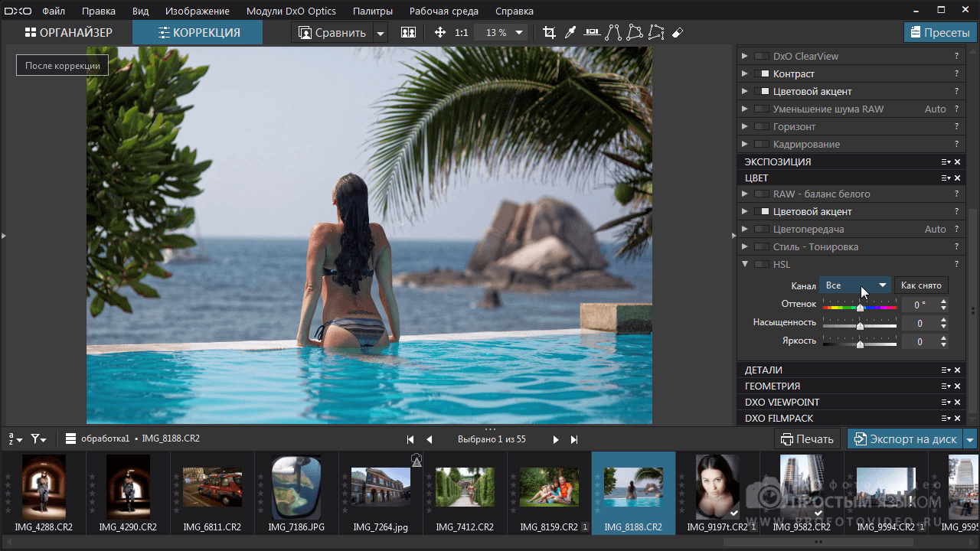Enable the Стиль - Тонировка toggle

tap(761, 246)
